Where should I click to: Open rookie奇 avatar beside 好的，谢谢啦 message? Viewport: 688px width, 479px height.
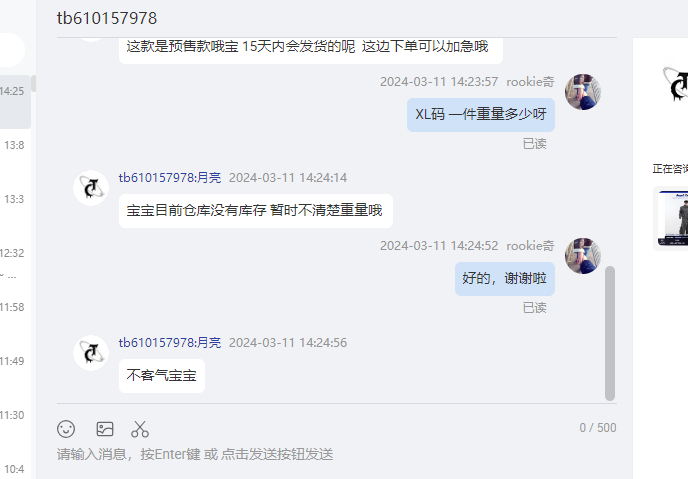(583, 256)
